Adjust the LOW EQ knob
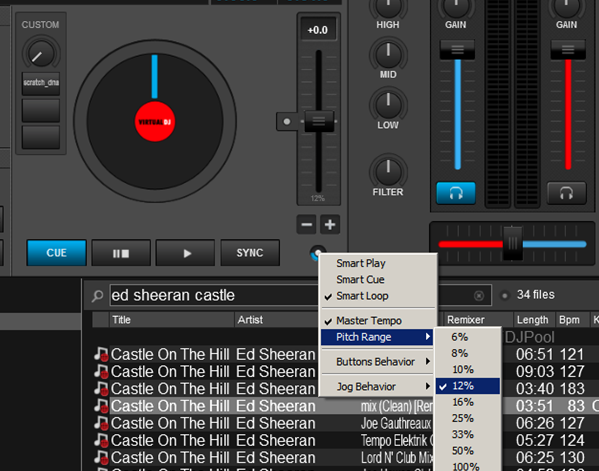 (388, 104)
